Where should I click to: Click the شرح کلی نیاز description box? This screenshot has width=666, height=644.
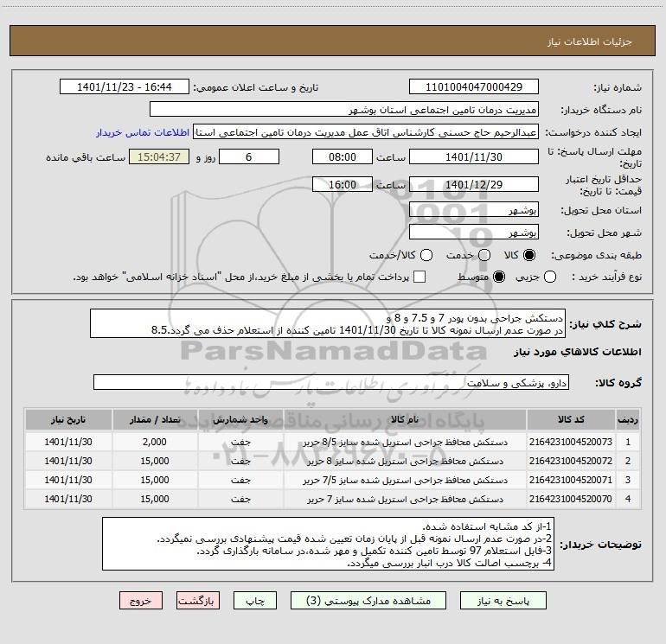coord(328,324)
